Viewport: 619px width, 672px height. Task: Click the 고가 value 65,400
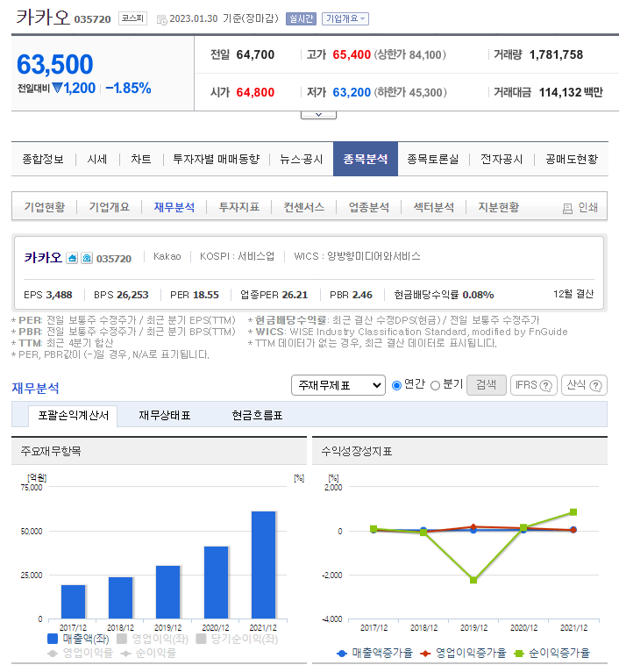(x=352, y=55)
